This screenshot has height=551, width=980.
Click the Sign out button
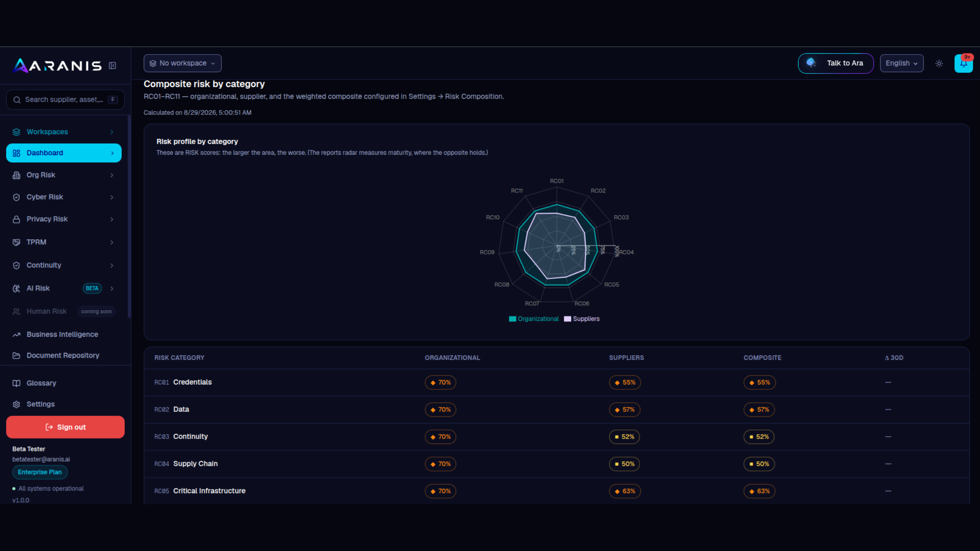[x=65, y=427]
